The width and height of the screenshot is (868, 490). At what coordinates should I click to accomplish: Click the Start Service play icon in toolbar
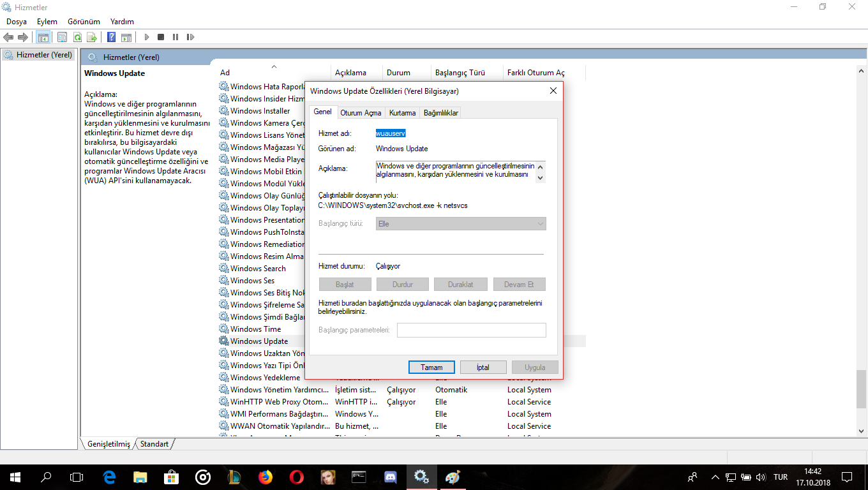coord(147,37)
